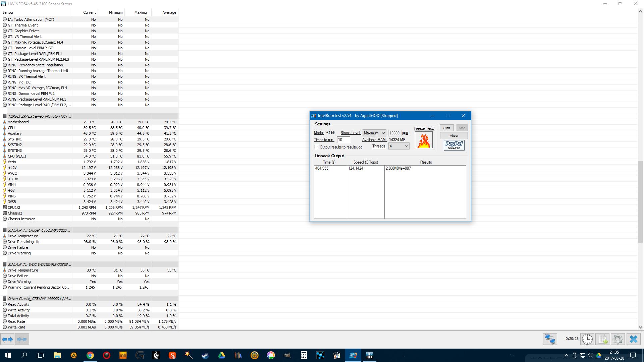Viewport: 644px width, 362px height.
Task: Open Task View on taskbar
Action: point(40,355)
